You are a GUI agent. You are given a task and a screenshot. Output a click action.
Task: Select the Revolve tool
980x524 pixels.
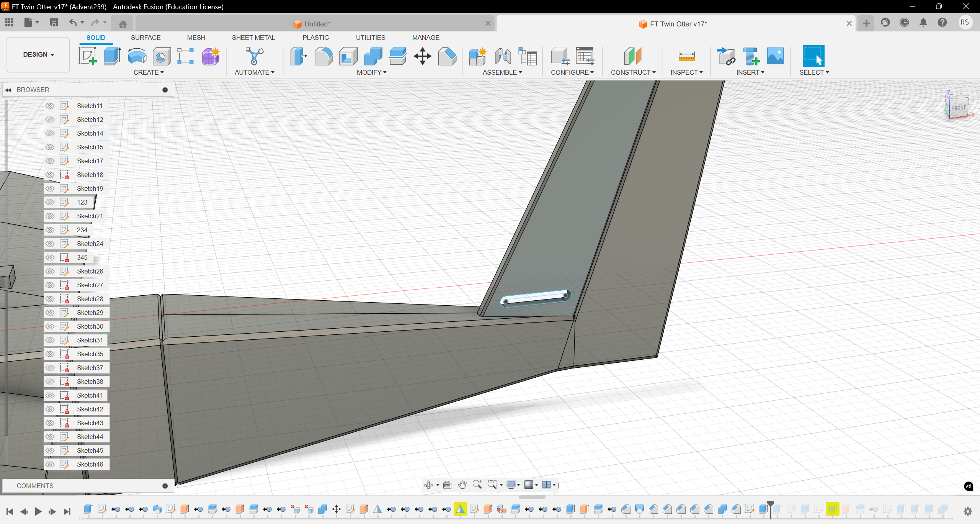pos(137,56)
